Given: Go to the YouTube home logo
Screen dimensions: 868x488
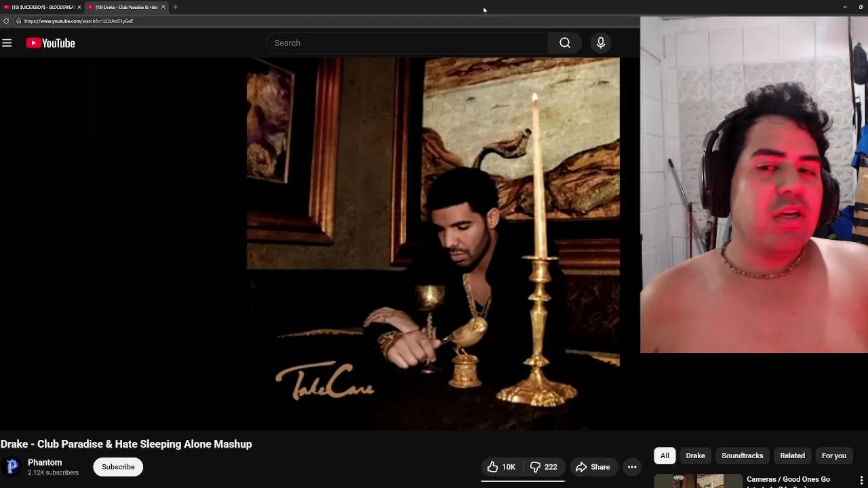Looking at the screenshot, I should pos(50,43).
